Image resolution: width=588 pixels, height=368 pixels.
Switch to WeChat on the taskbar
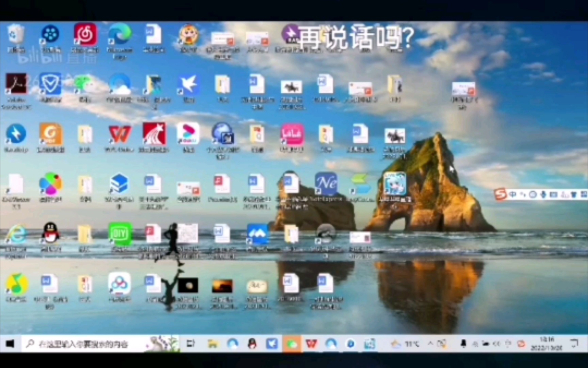click(x=292, y=344)
